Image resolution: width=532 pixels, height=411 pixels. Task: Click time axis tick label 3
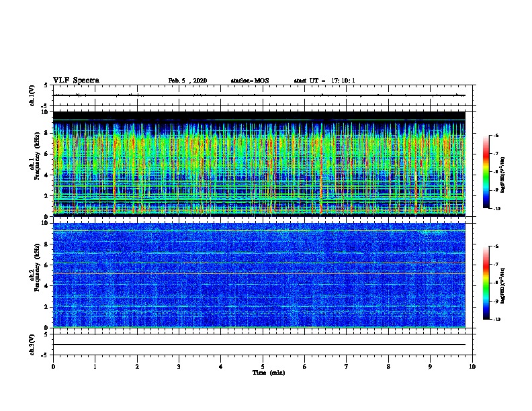pyautogui.click(x=179, y=367)
